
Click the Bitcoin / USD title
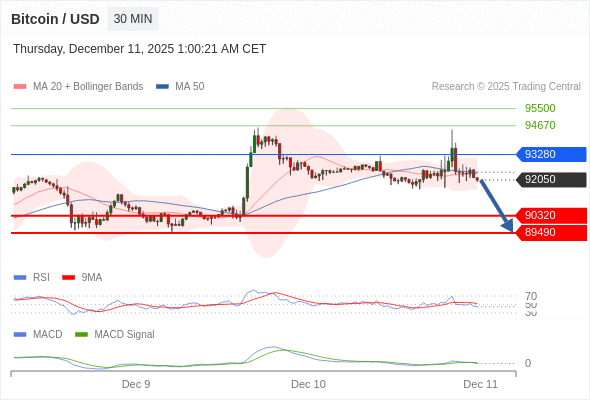tap(55, 19)
